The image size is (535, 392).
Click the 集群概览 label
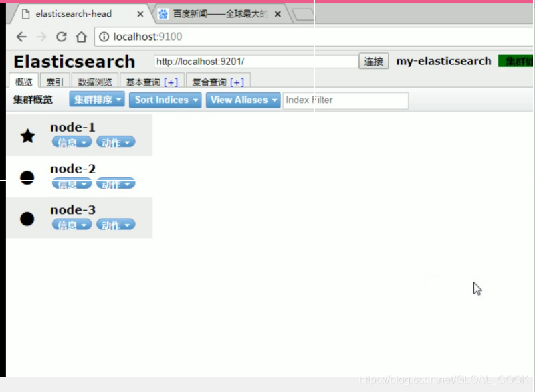(33, 100)
